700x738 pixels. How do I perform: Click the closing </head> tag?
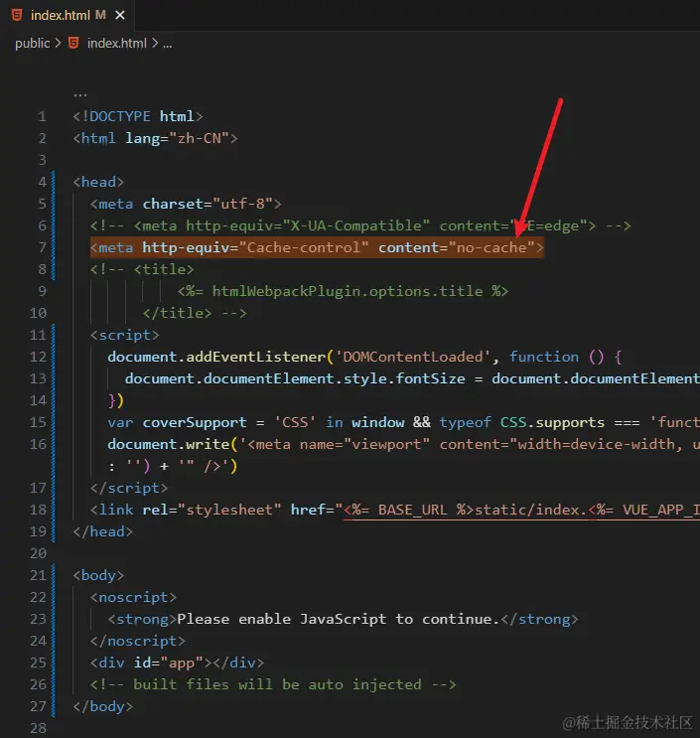click(103, 531)
